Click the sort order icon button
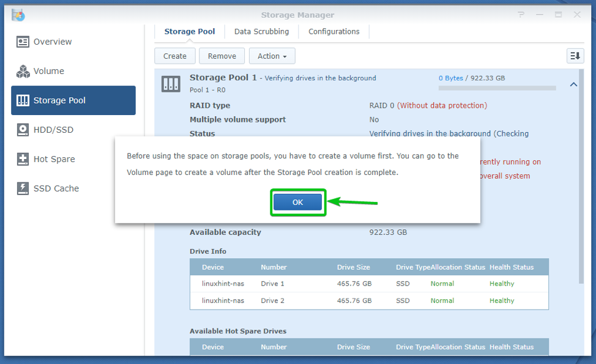The width and height of the screenshot is (596, 364). (x=575, y=56)
